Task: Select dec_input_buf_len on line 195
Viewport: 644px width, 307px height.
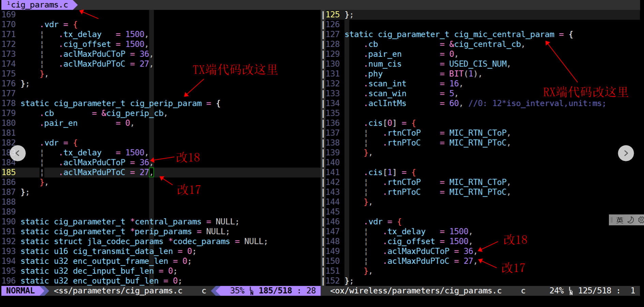Action: tap(113, 271)
